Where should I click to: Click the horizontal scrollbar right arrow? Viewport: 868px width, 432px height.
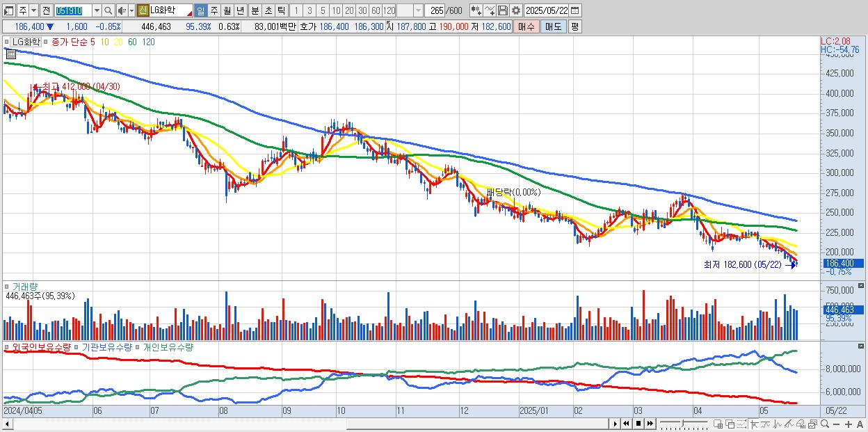coord(616,424)
